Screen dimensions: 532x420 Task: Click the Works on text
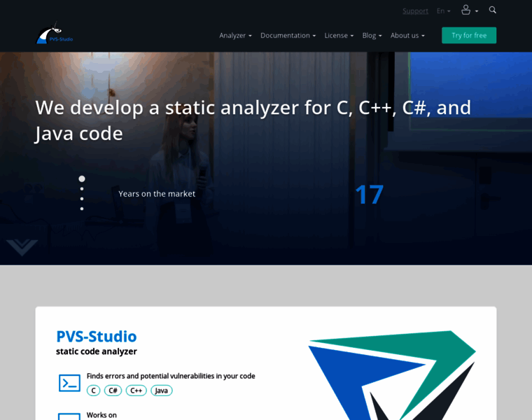[x=101, y=415]
